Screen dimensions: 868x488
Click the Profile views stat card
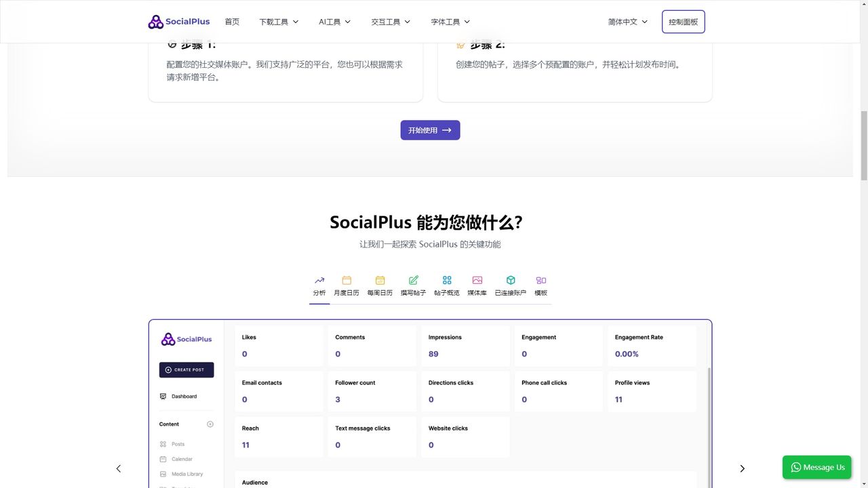tap(652, 391)
